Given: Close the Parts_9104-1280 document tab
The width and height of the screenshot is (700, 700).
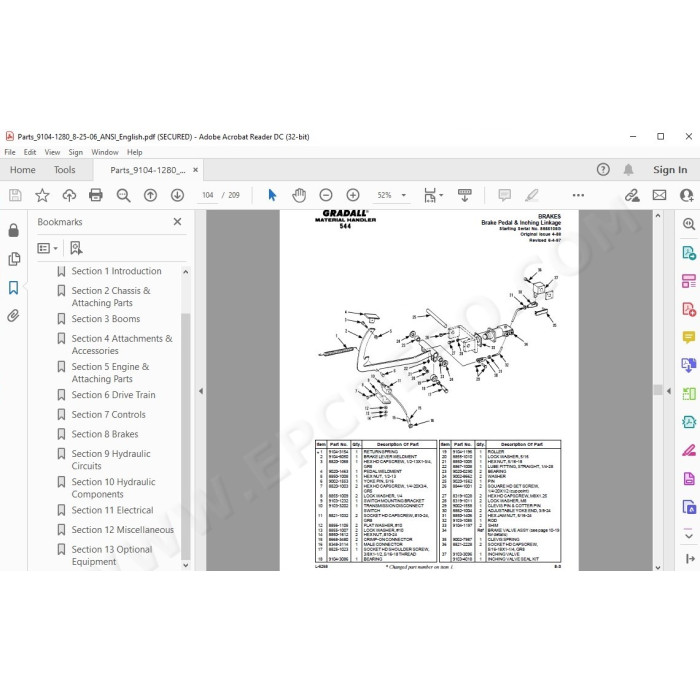Looking at the screenshot, I should (x=195, y=170).
